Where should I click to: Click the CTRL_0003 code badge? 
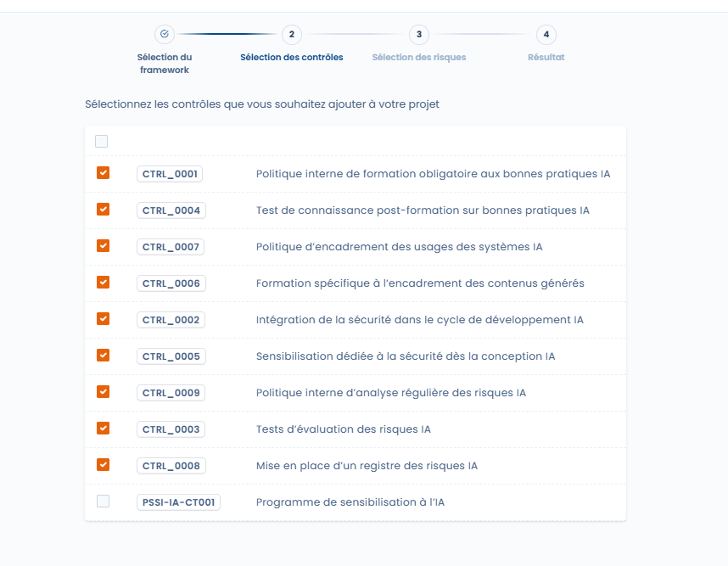[x=171, y=429]
